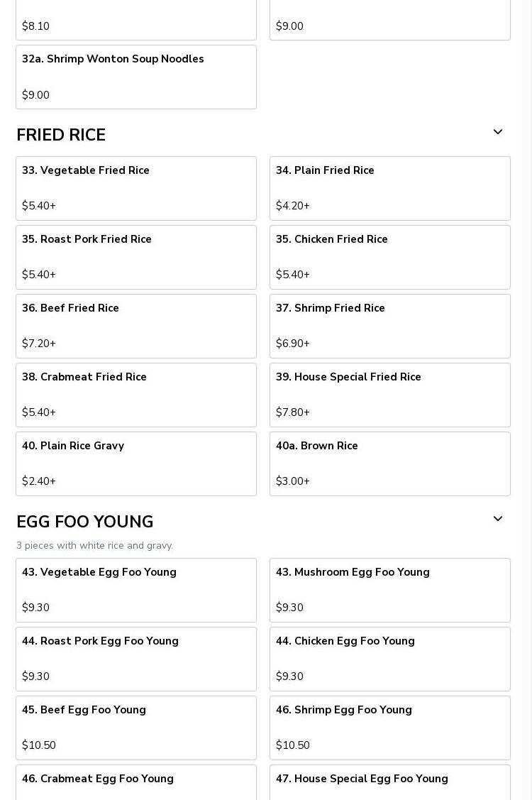Viewport: 532px width, 800px height.
Task: Choose 34. Plain Fried Rice
Action: (x=389, y=188)
